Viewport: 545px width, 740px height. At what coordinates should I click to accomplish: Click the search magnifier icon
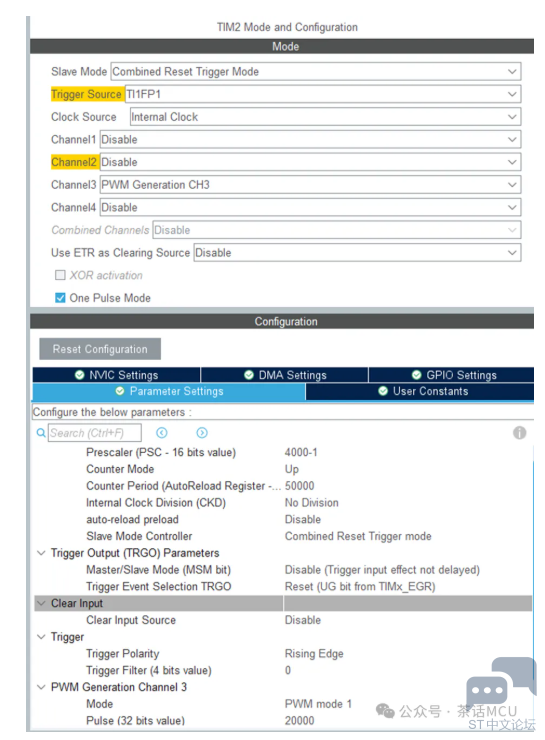(41, 433)
